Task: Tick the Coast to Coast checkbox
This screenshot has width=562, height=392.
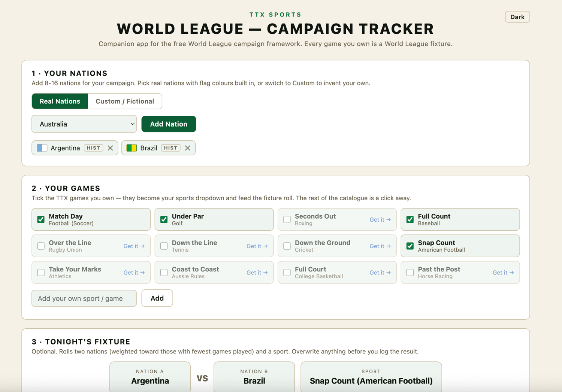Action: [164, 273]
